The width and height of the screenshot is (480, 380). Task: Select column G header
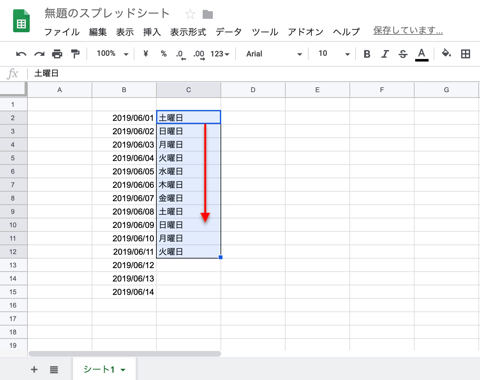(x=446, y=90)
